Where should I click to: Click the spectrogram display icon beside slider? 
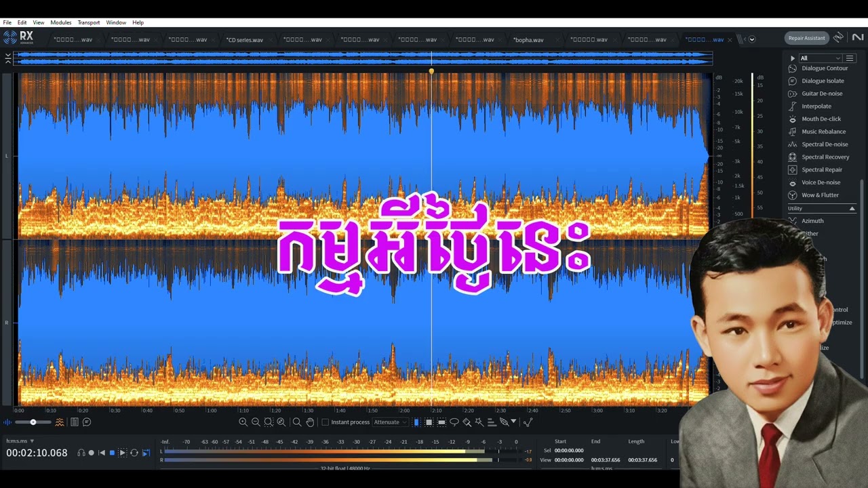point(60,422)
